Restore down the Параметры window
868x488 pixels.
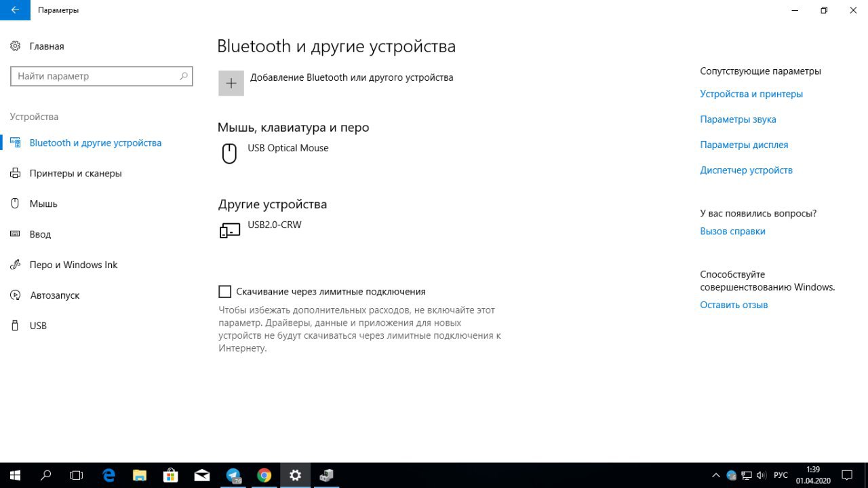click(x=824, y=10)
